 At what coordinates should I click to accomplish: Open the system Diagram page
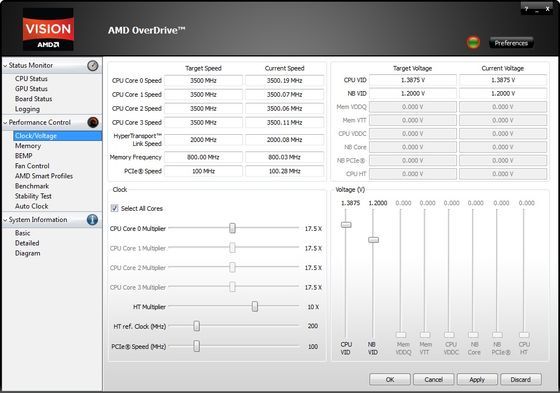[x=28, y=253]
